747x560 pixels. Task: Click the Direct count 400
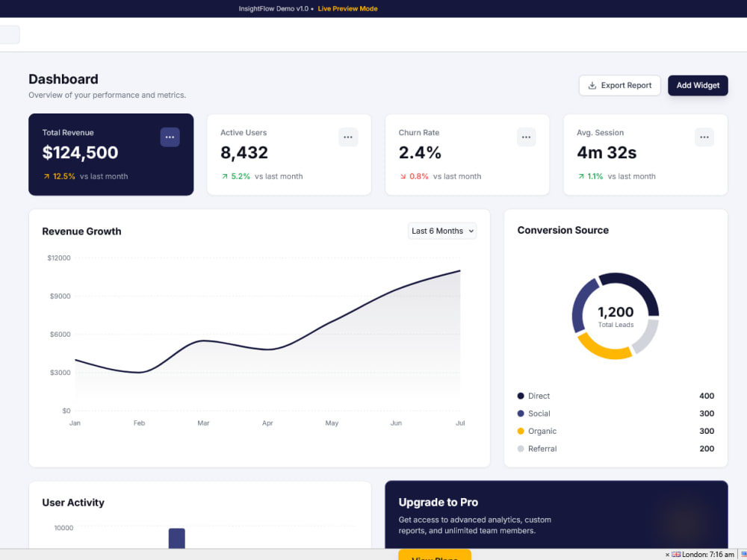pos(707,396)
